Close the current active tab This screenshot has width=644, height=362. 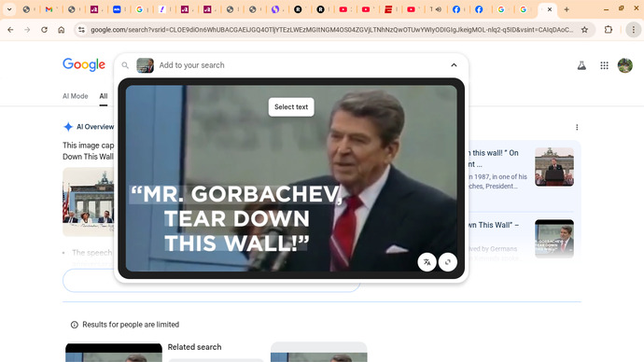[x=550, y=9]
